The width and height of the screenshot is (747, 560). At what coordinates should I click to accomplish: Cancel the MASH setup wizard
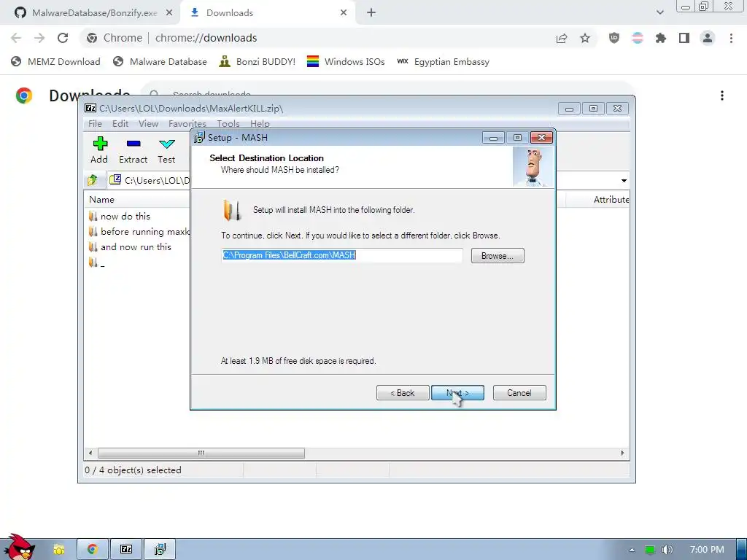tap(519, 393)
